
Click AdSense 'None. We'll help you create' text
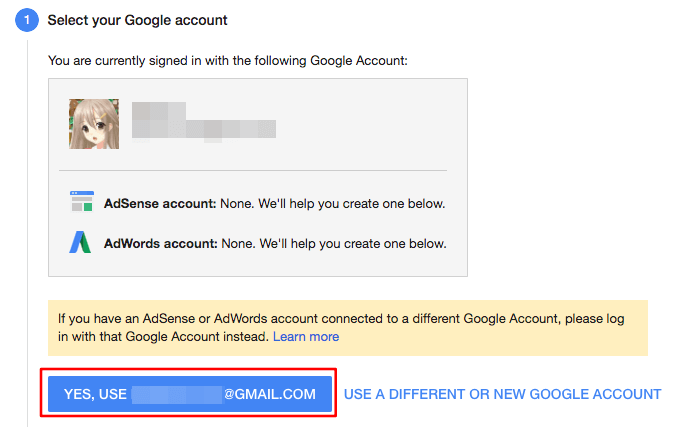tap(333, 204)
